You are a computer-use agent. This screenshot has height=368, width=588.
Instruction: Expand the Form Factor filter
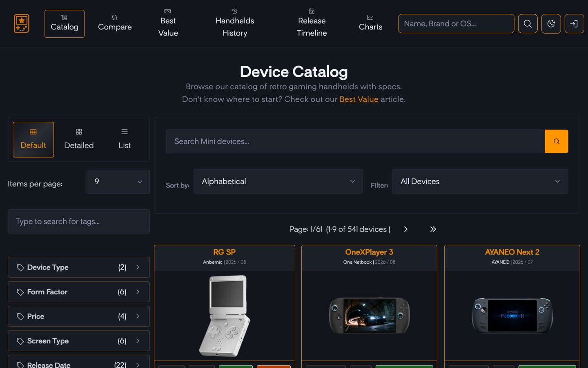click(79, 292)
